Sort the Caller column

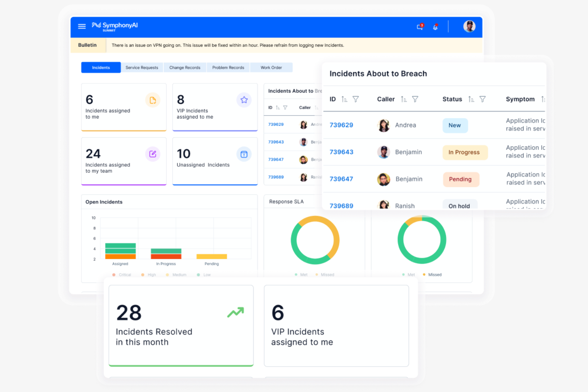coord(404,99)
